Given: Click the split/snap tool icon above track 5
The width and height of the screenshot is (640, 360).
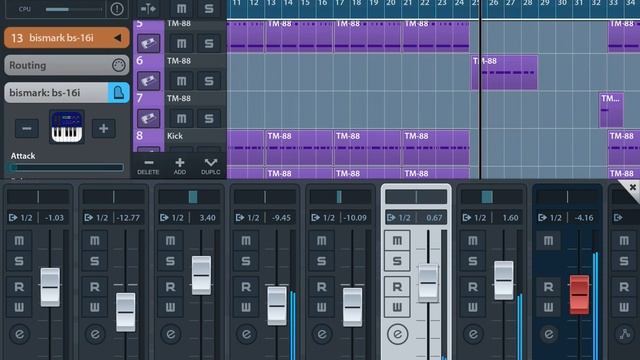Looking at the screenshot, I should (148, 9).
